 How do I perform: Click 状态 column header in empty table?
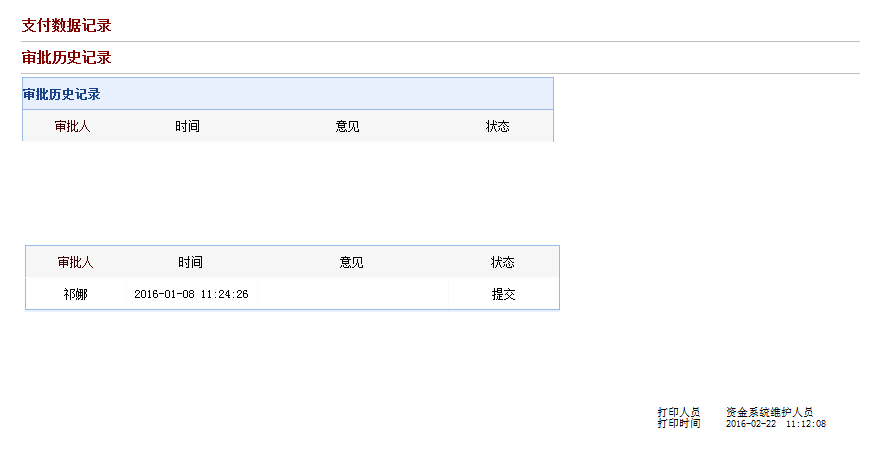[x=497, y=126]
